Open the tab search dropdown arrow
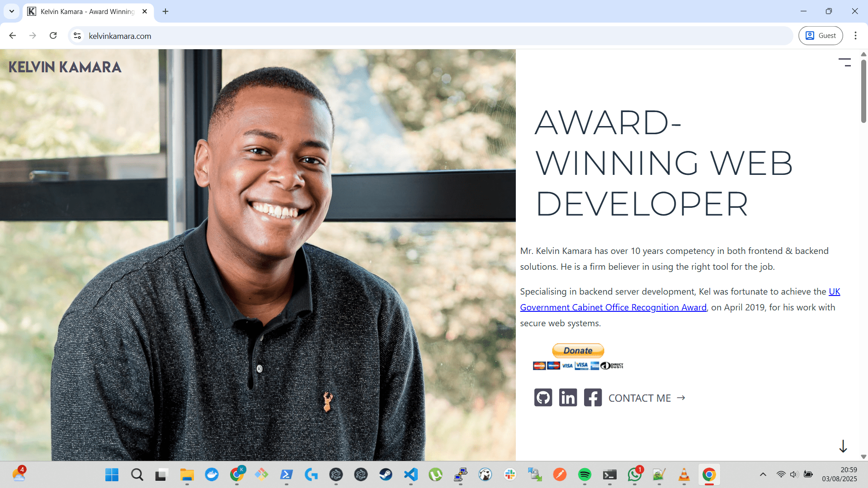Image resolution: width=868 pixels, height=488 pixels. (x=12, y=11)
